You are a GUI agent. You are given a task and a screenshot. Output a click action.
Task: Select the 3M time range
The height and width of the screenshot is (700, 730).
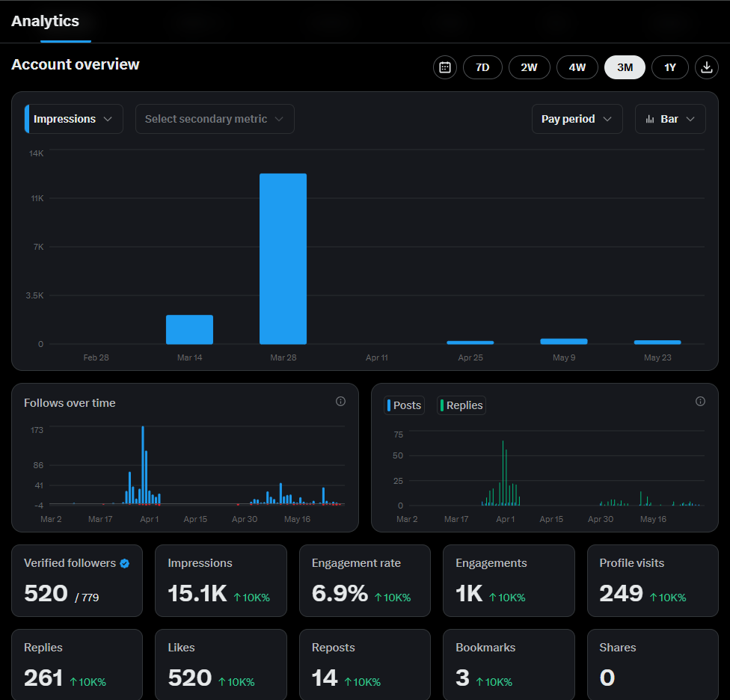point(625,67)
